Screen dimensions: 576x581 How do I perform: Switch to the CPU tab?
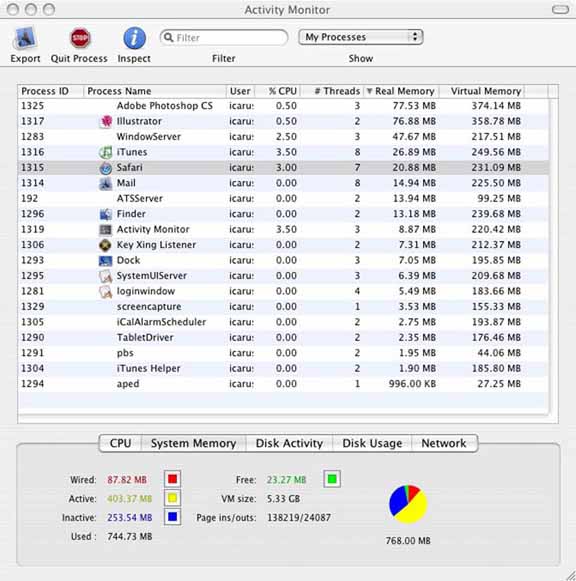(120, 443)
